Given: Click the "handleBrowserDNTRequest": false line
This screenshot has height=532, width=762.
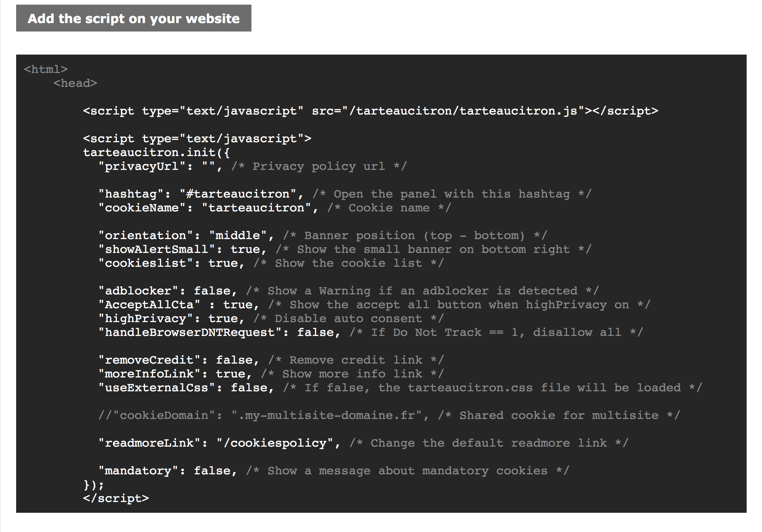Looking at the screenshot, I should click(371, 332).
